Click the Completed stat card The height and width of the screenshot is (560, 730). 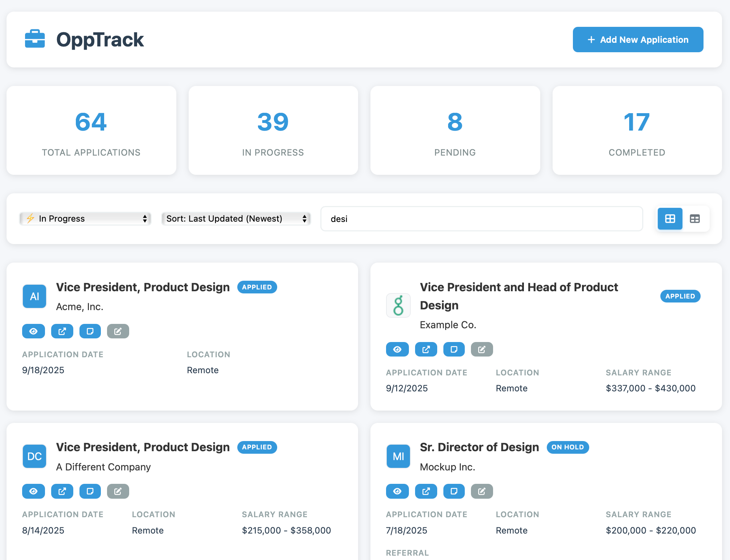point(637,131)
